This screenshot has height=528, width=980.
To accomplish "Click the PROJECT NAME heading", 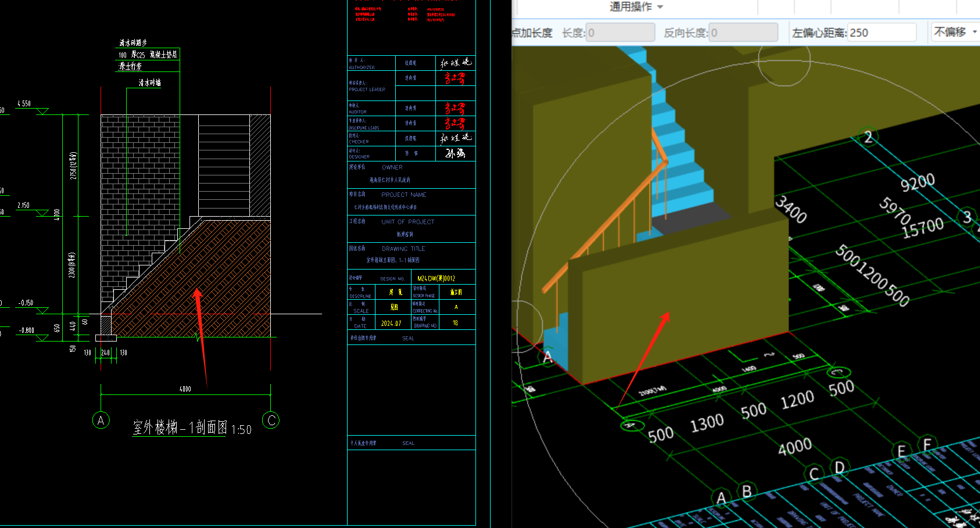I will (404, 195).
